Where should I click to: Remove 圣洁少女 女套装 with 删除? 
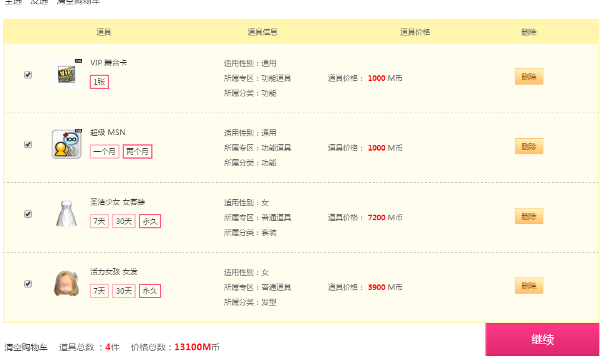coord(528,216)
